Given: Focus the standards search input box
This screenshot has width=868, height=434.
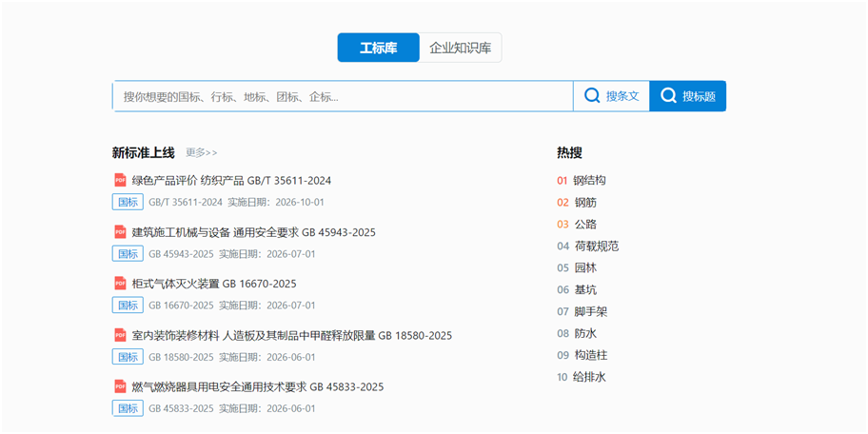Looking at the screenshot, I should click(343, 96).
